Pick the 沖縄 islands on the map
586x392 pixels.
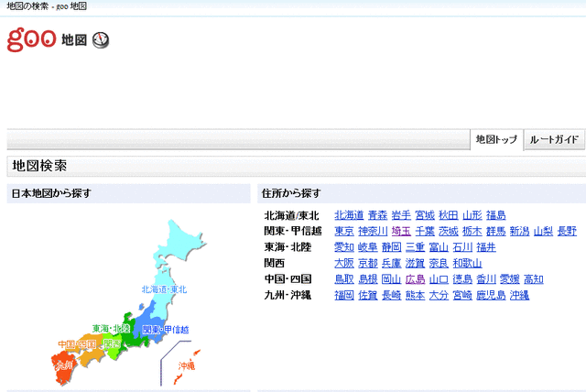[187, 365]
